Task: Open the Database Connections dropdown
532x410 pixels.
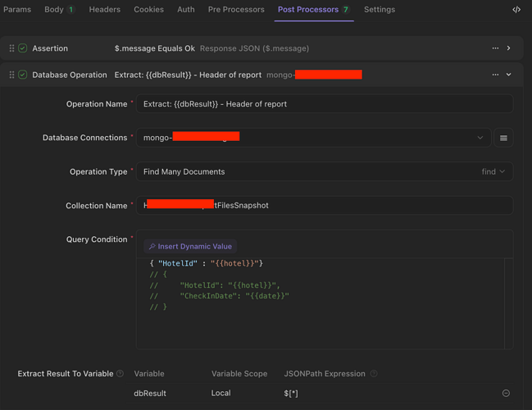Action: pyautogui.click(x=313, y=138)
